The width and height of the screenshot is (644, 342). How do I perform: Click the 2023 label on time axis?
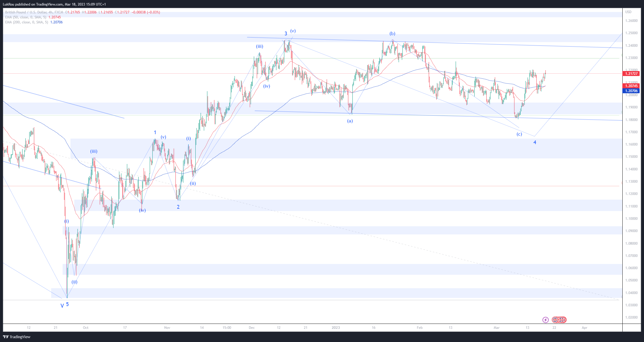(x=336, y=328)
